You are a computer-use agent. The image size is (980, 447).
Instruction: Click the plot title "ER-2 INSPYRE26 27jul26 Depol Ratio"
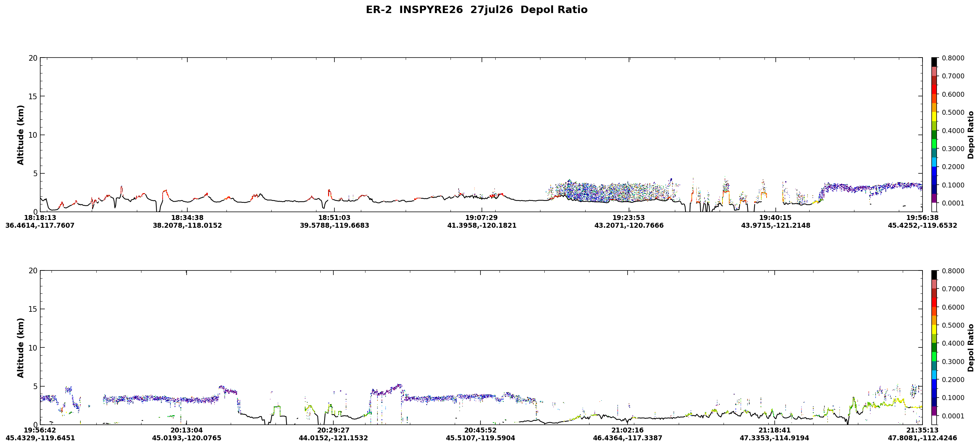pyautogui.click(x=476, y=10)
